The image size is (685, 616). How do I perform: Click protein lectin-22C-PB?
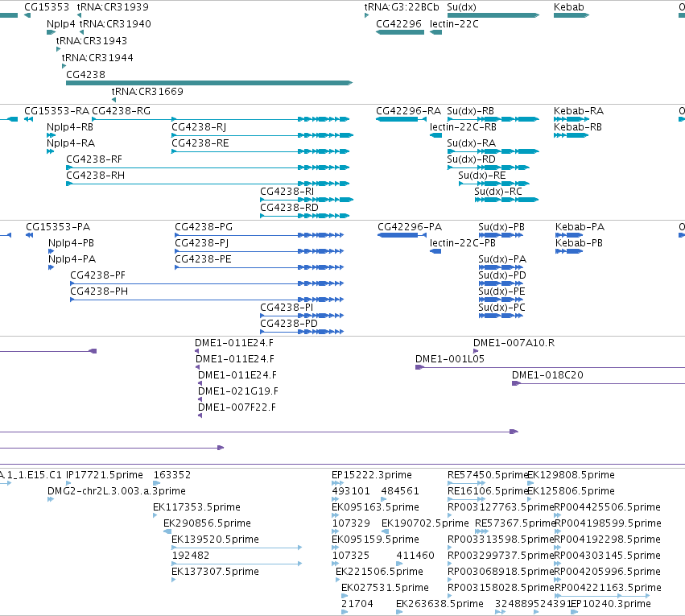[x=463, y=243]
